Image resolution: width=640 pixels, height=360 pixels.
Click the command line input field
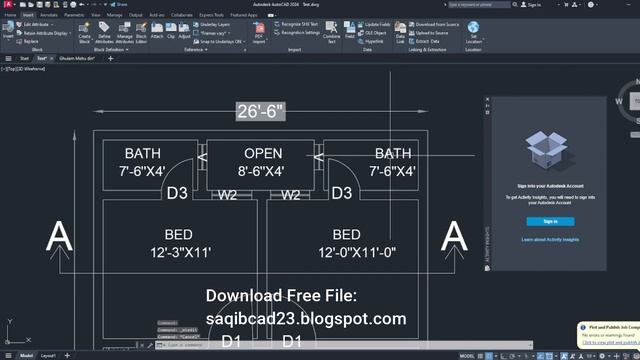[344, 345]
